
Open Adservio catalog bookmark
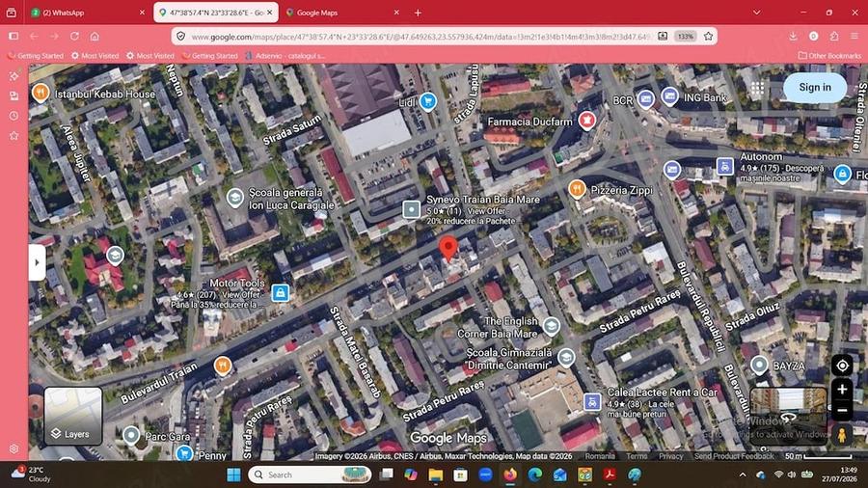[285, 56]
